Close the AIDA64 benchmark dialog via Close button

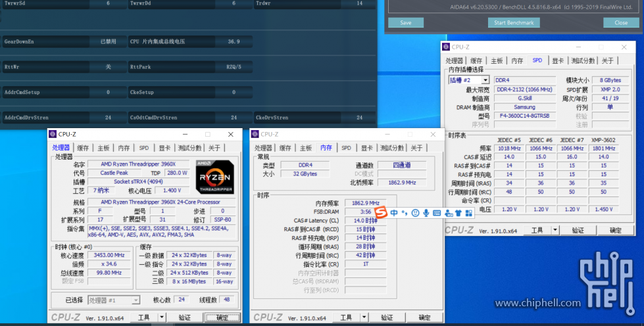621,22
